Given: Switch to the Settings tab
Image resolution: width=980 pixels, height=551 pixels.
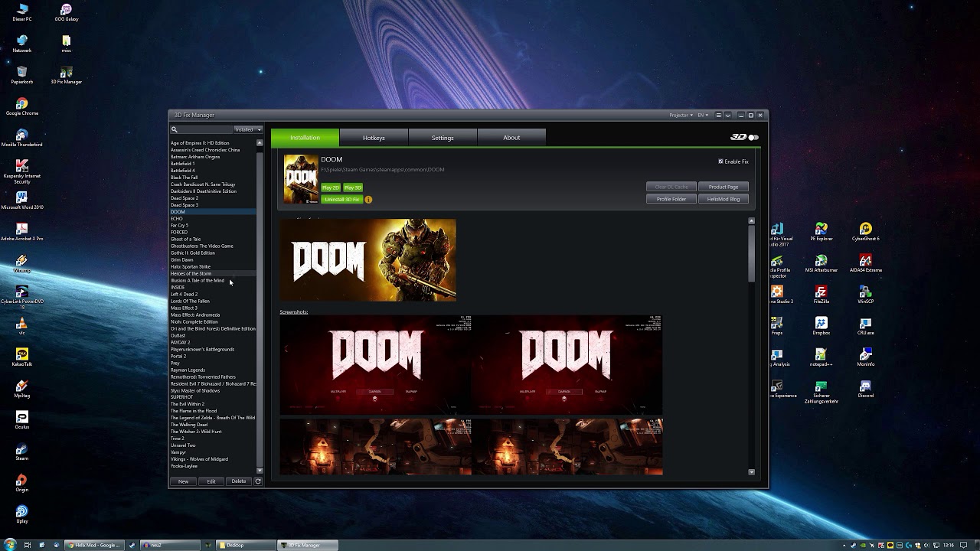Looking at the screenshot, I should click(443, 138).
